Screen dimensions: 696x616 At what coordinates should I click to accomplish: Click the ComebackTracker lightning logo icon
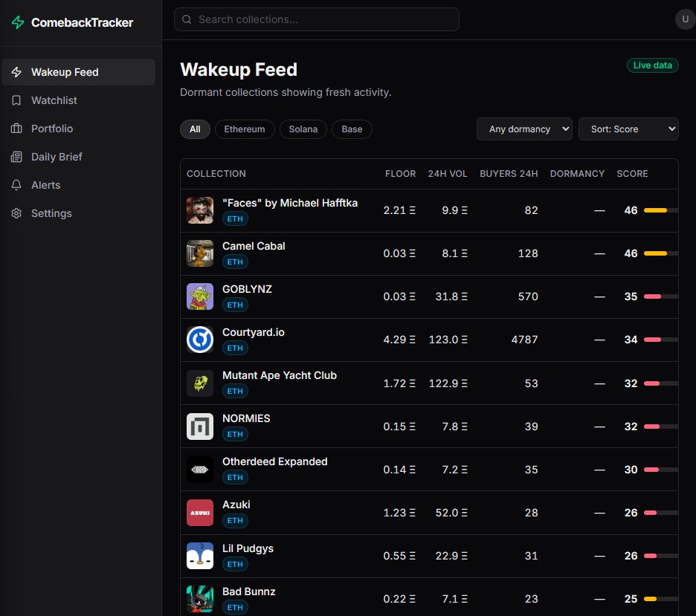coord(18,22)
